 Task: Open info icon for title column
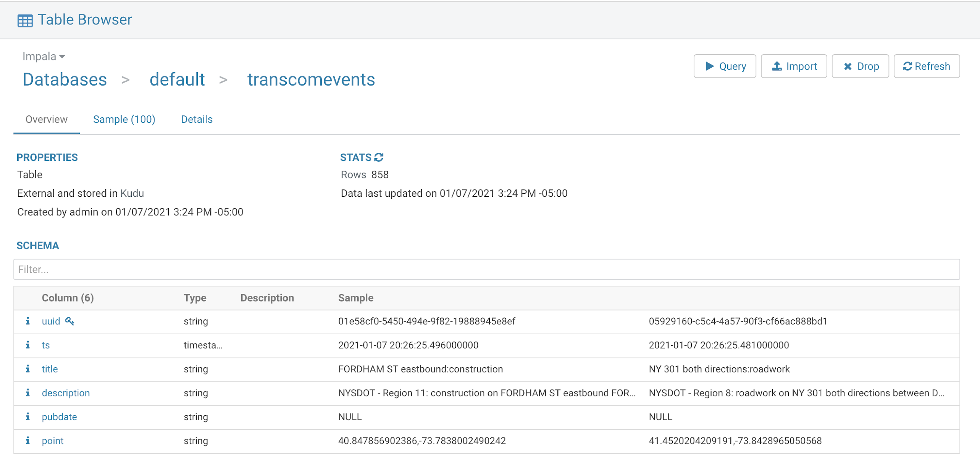click(27, 369)
